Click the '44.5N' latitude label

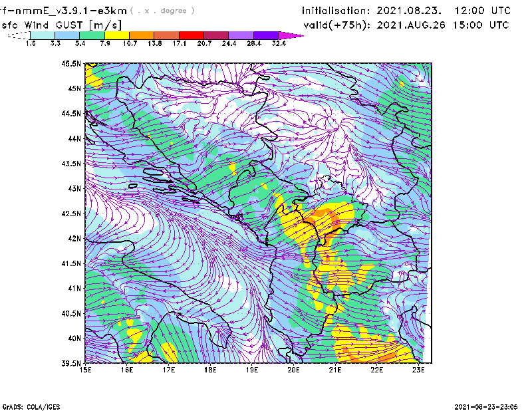(72, 113)
